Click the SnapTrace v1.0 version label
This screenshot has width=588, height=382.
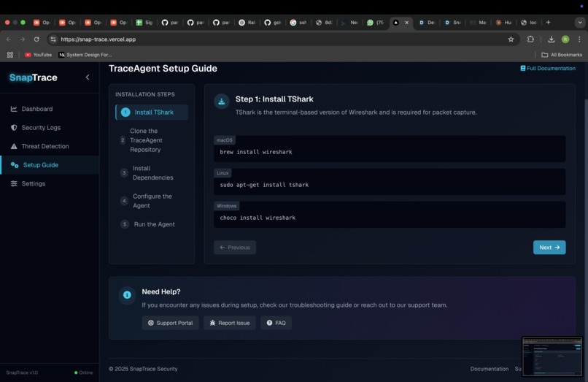[x=22, y=373]
